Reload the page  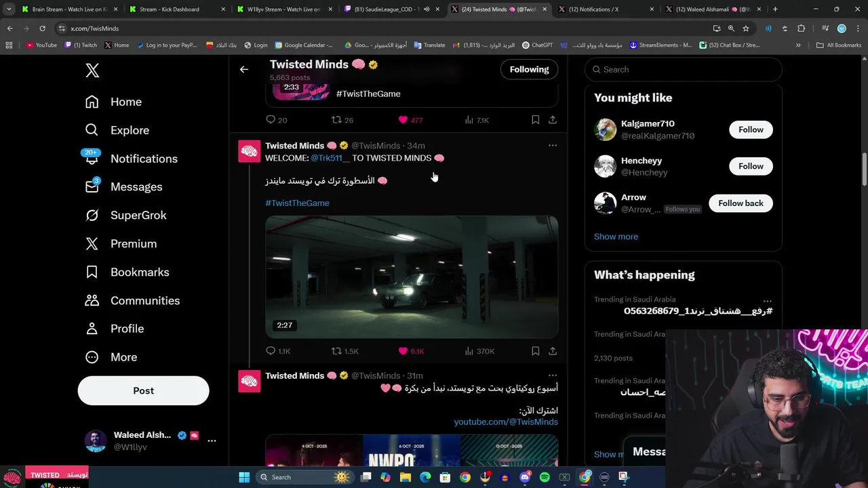[x=42, y=28]
